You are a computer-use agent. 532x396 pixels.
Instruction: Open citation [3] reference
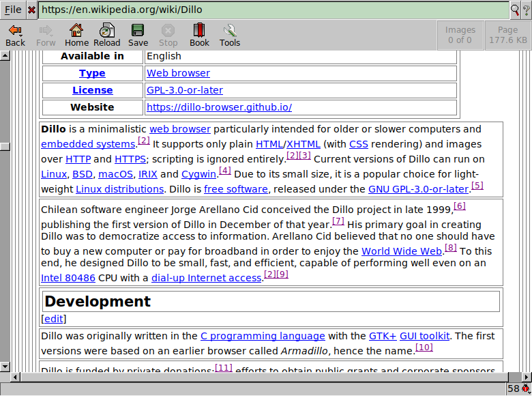coord(305,156)
